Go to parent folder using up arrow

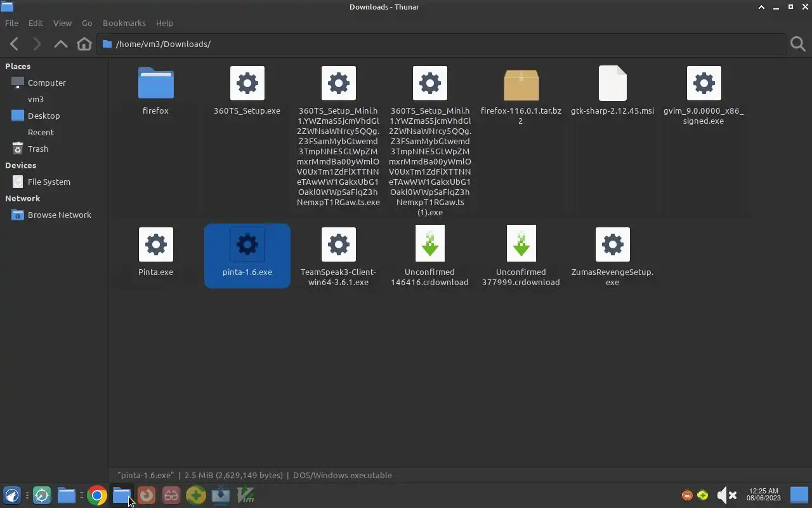pos(60,44)
